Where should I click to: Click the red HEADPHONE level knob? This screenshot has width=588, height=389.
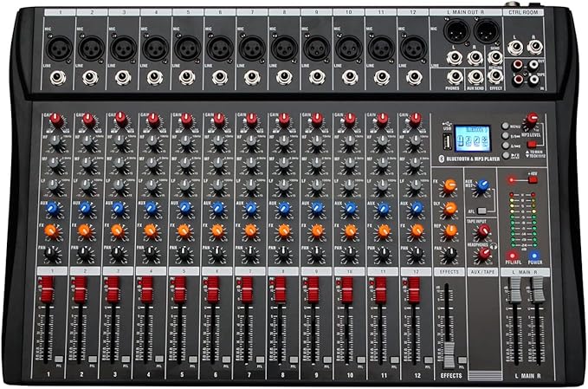(483, 254)
